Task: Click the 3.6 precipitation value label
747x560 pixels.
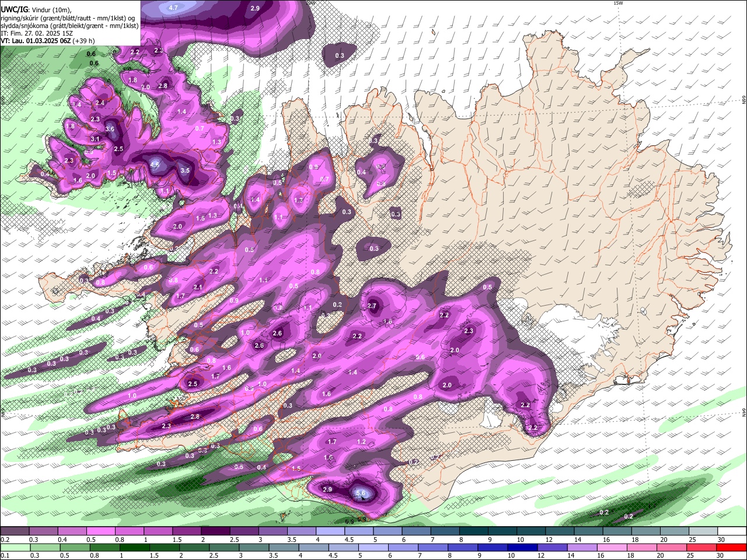Action: point(110,129)
